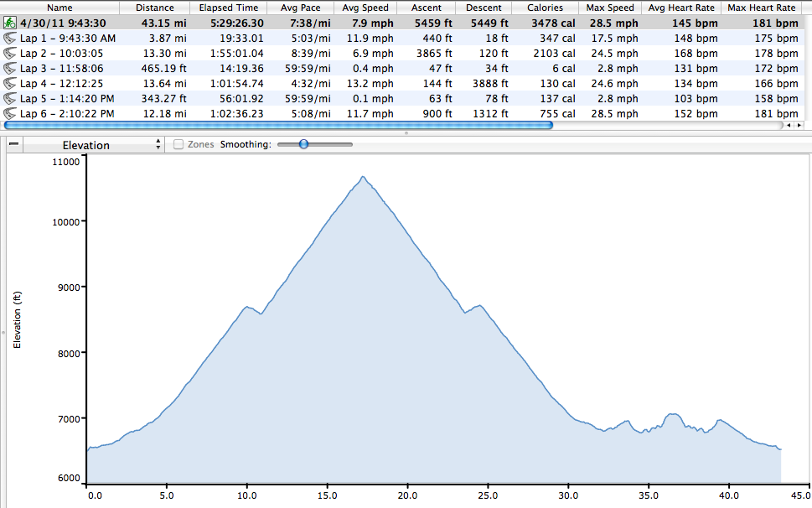
Task: Click the Lap 4 track icon
Action: [x=10, y=83]
